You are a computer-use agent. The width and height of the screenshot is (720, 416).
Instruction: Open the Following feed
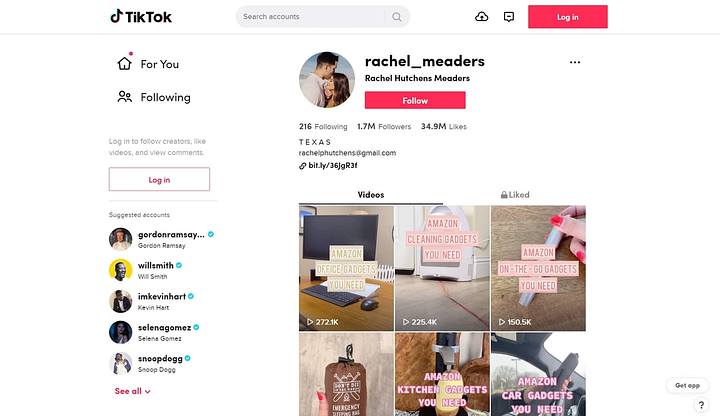(154, 97)
